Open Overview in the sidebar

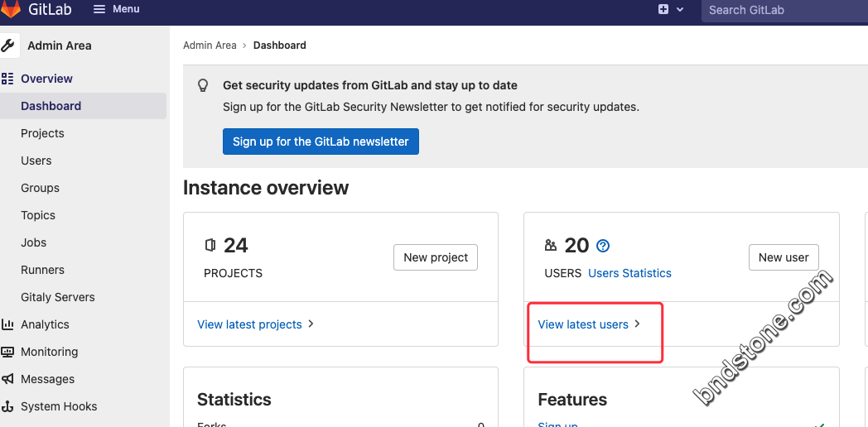46,79
